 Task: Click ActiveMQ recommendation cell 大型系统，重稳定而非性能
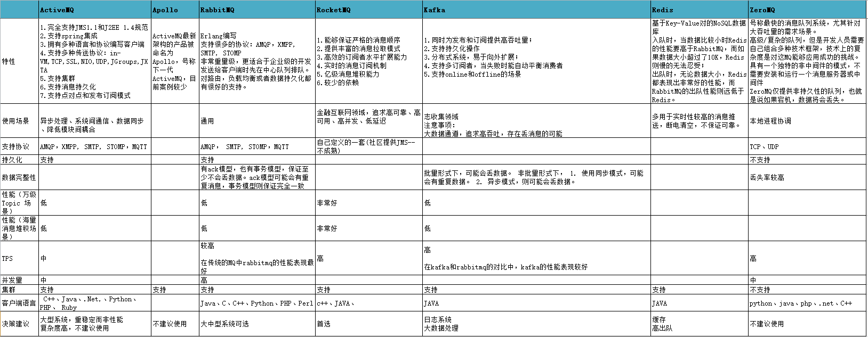95,324
